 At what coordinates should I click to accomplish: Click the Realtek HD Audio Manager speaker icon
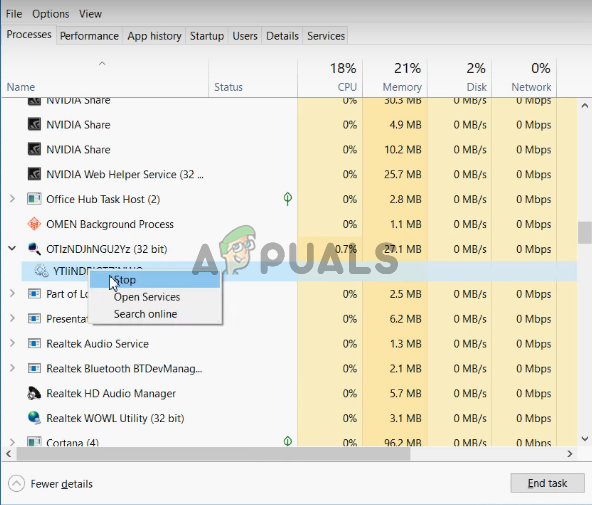(34, 393)
